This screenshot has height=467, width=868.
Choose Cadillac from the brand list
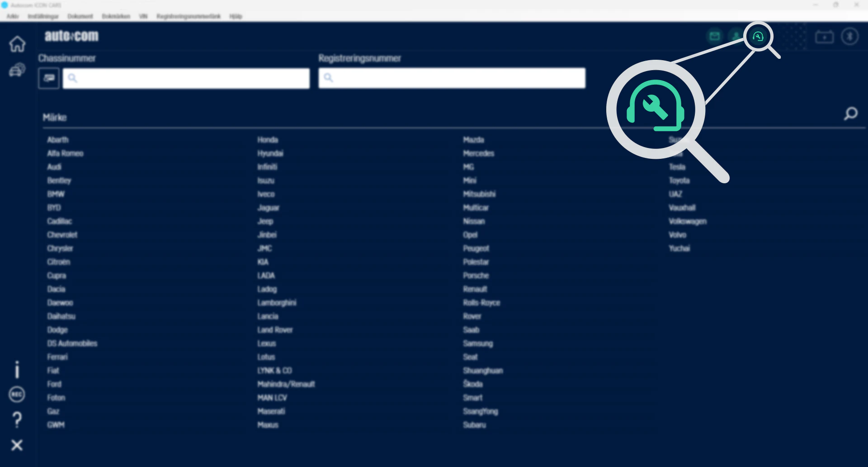(x=60, y=221)
